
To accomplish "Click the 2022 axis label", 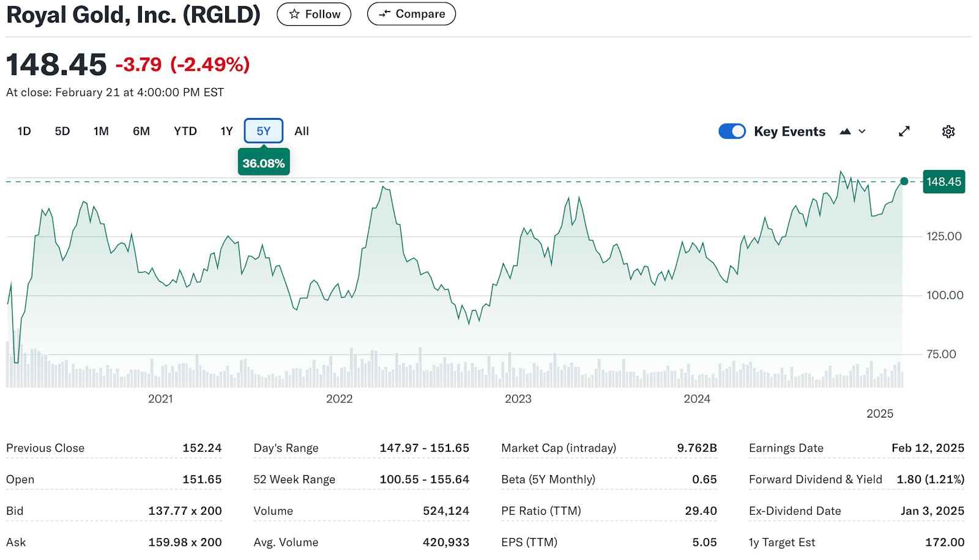I will 339,399.
